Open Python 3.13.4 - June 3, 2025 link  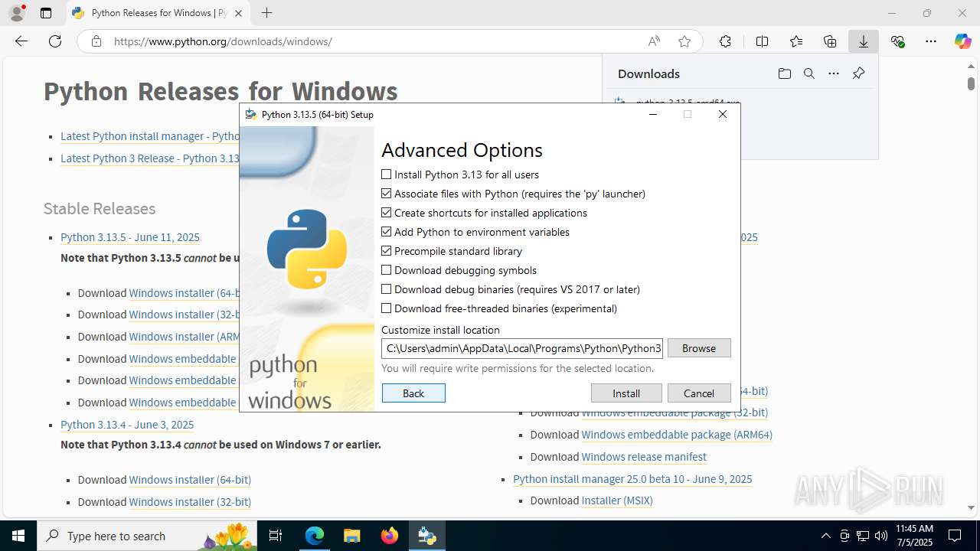tap(127, 425)
